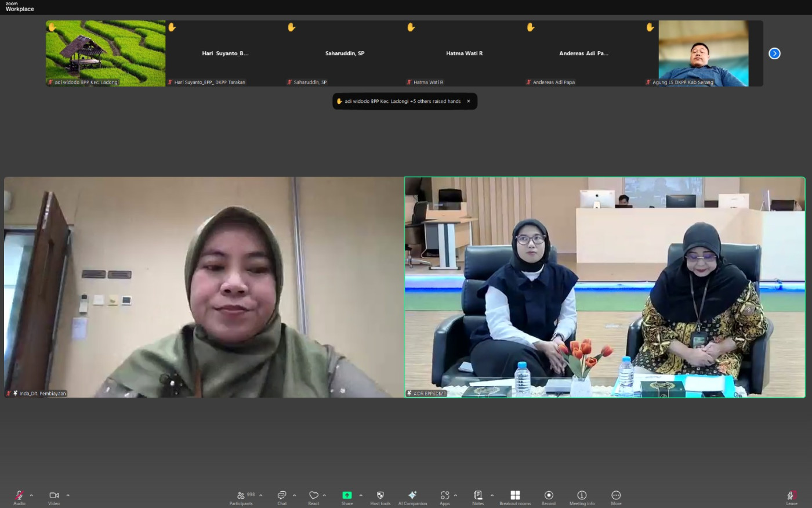The height and width of the screenshot is (508, 812).
Task: Open the More options menu
Action: 616,496
